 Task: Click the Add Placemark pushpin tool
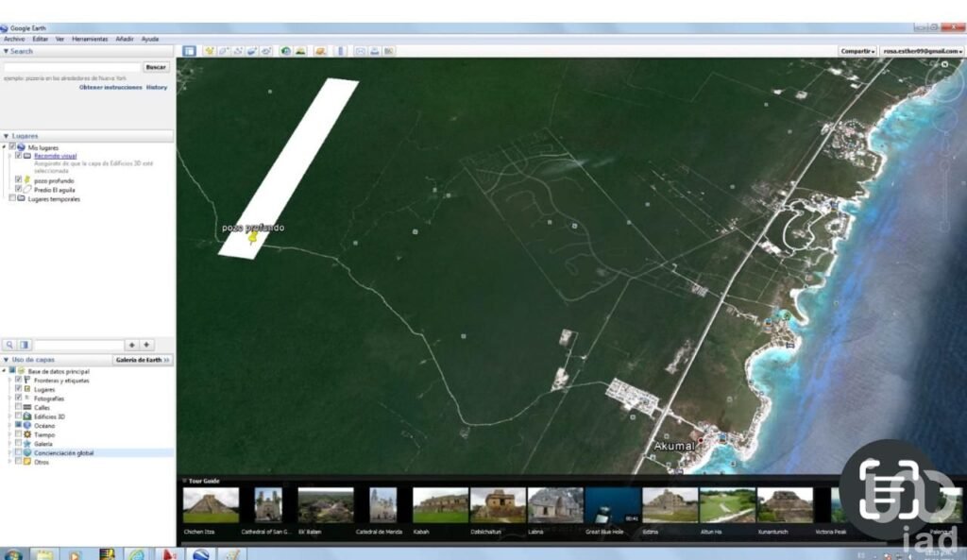[x=210, y=51]
